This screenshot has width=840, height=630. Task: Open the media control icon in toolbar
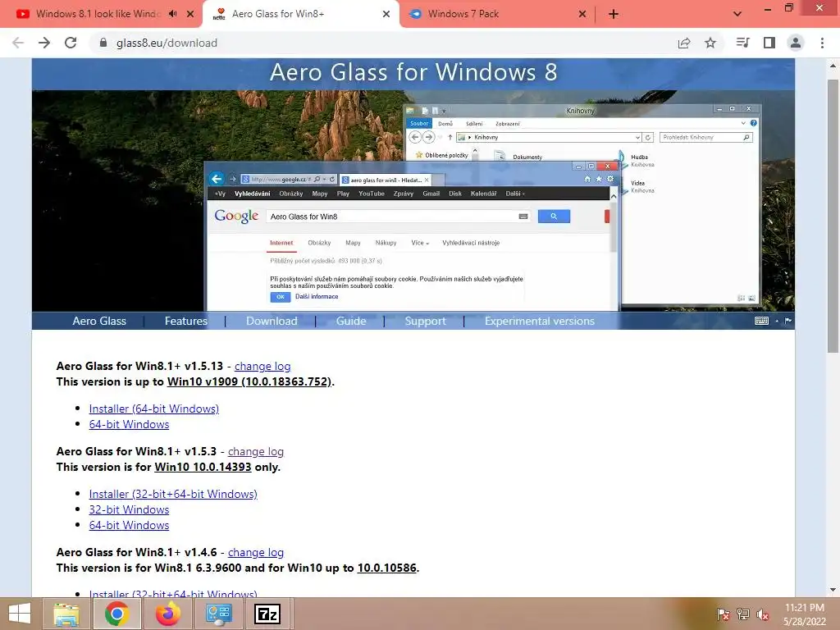(x=742, y=43)
